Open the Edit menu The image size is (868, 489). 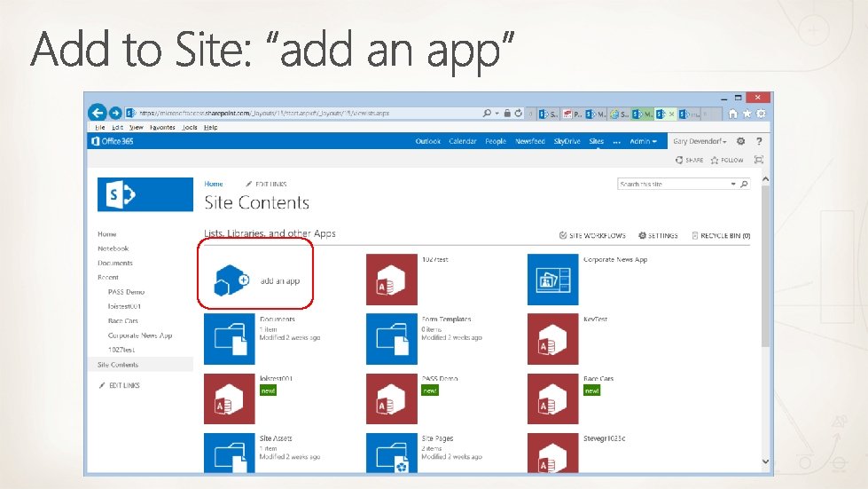[117, 128]
